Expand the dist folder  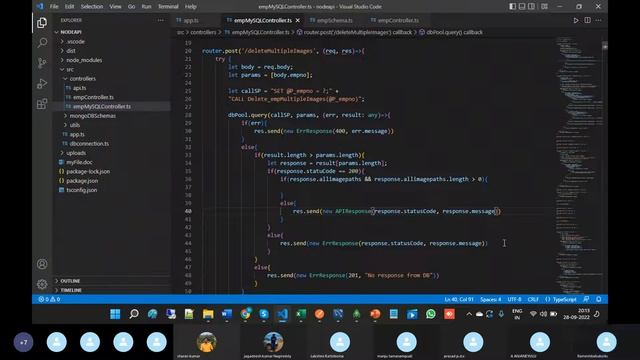click(71, 51)
